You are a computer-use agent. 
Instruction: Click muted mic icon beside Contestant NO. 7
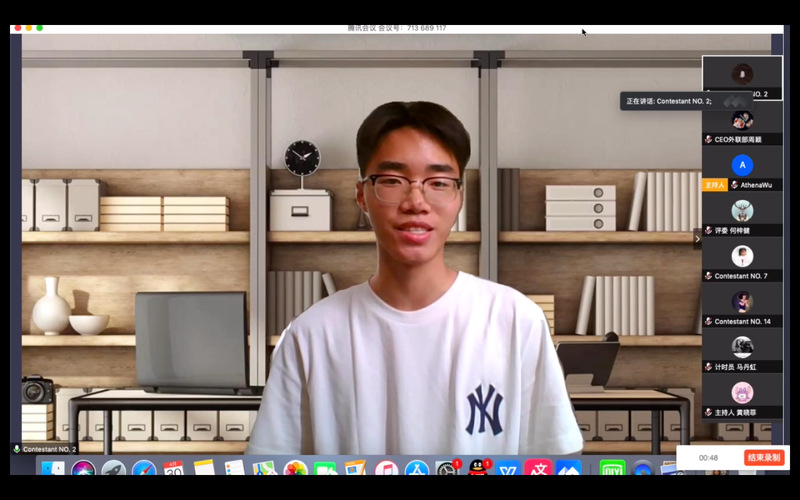pos(708,276)
